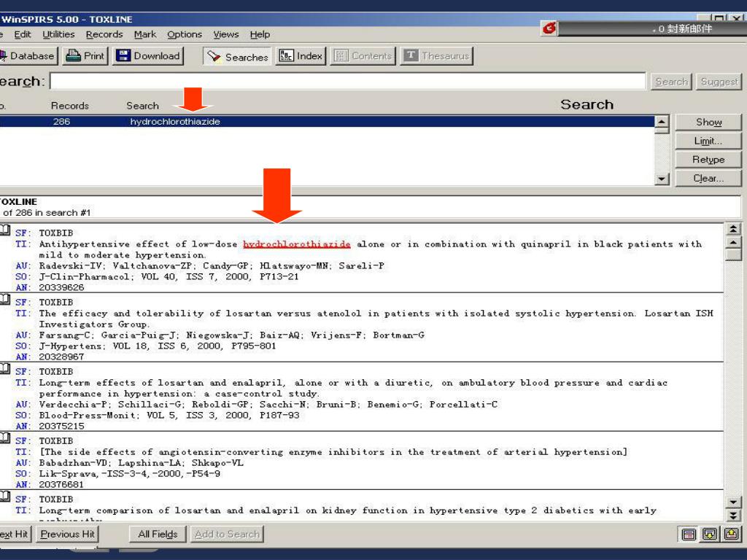
Task: Open the Edit menu
Action: 23,34
